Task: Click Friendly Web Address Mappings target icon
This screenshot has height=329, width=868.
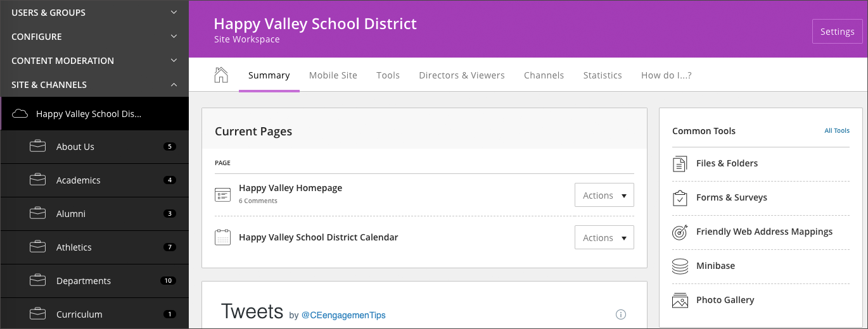Action: coord(680,232)
